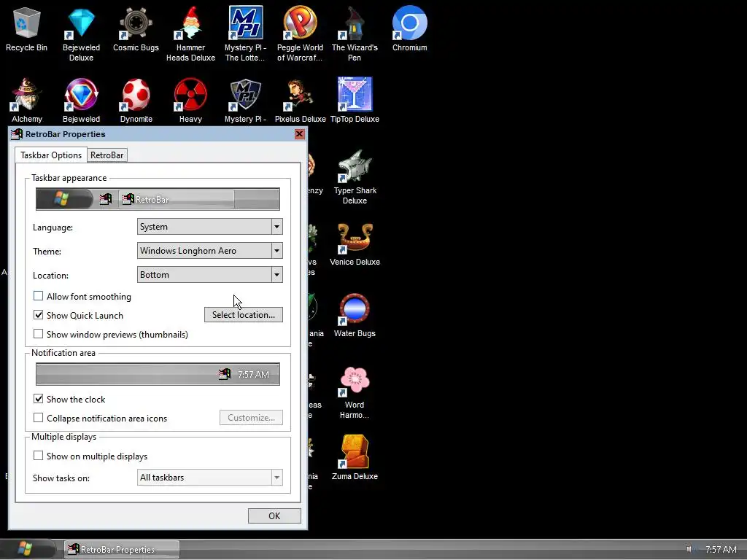747x560 pixels.
Task: Open Venice Deluxe shortcut
Action: click(x=355, y=243)
